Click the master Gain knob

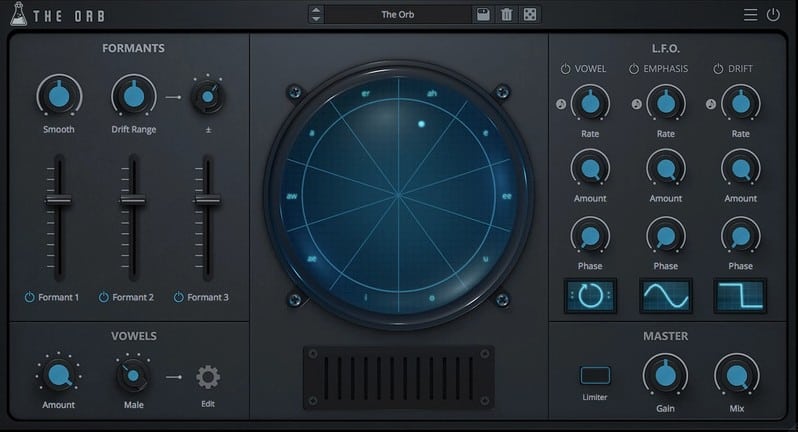665,376
